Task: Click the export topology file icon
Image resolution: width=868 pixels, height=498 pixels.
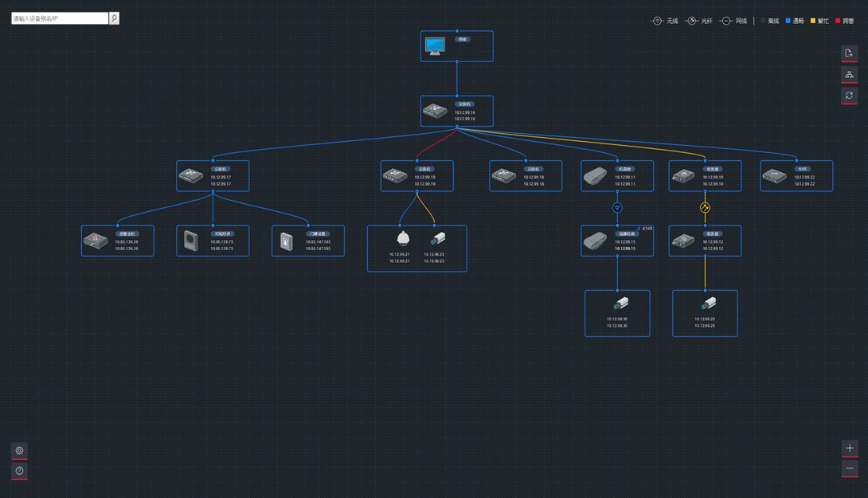Action: [x=850, y=53]
